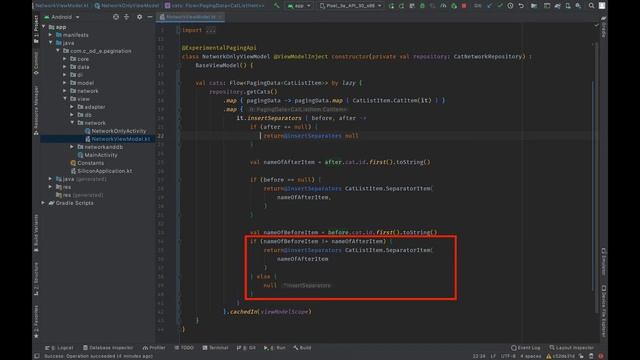This screenshot has height=360, width=640.
Task: Open the Profile app gauge icon
Action: [x=443, y=6]
